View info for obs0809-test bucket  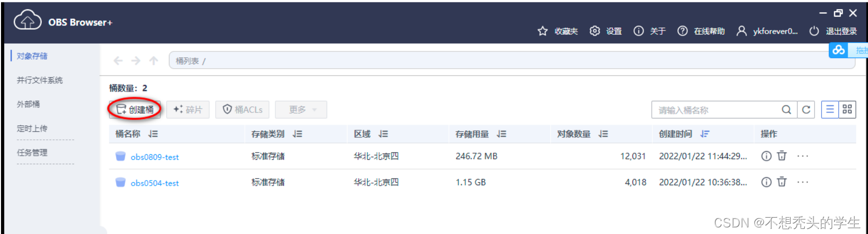pyautogui.click(x=766, y=156)
